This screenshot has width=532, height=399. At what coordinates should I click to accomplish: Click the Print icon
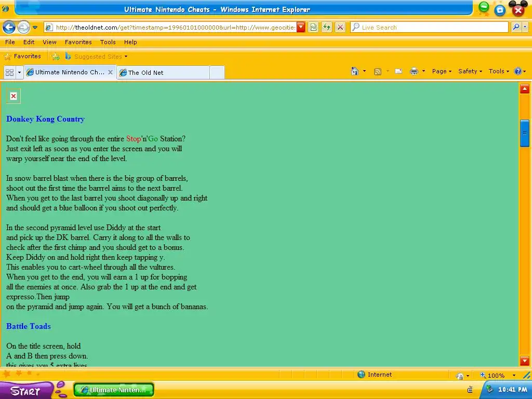pos(414,71)
